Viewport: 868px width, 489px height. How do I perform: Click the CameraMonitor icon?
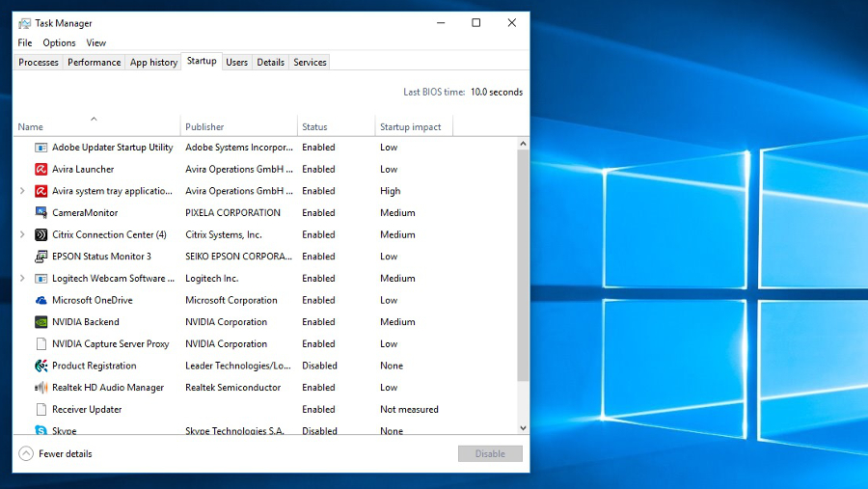[x=41, y=212]
